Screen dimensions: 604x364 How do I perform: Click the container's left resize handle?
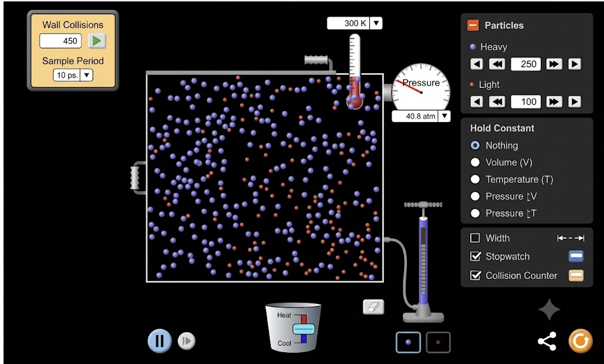pyautogui.click(x=136, y=178)
